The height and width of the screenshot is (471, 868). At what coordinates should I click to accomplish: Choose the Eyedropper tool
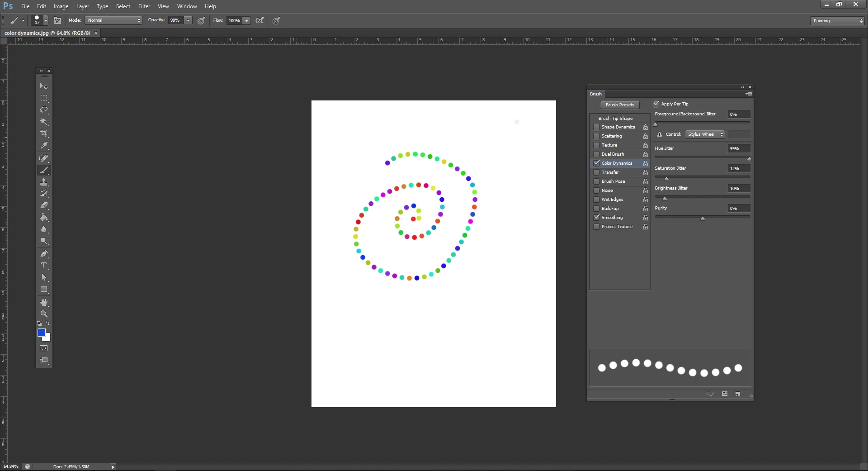44,145
